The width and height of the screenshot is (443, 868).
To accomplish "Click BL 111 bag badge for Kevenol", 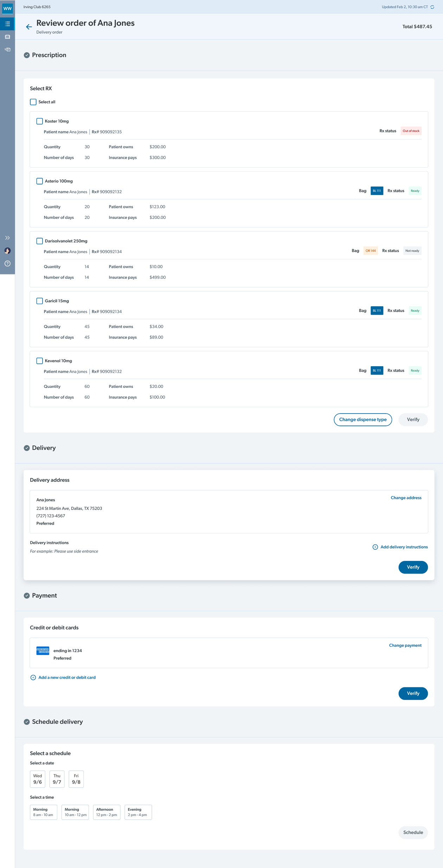I will 377,371.
